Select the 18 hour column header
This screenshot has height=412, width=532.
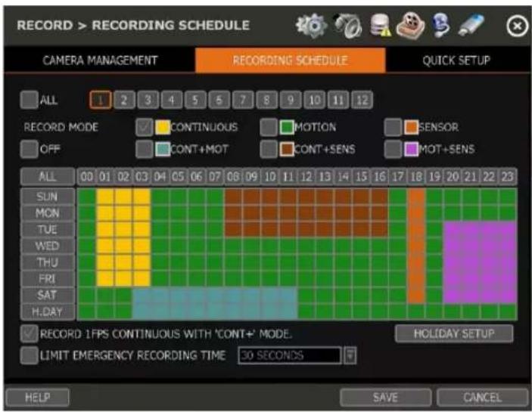click(x=416, y=177)
